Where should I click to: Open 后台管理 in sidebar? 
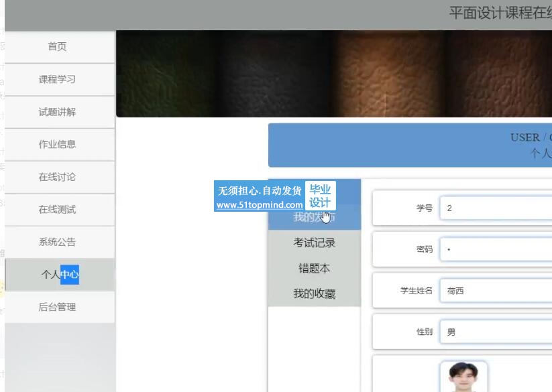[x=60, y=308]
